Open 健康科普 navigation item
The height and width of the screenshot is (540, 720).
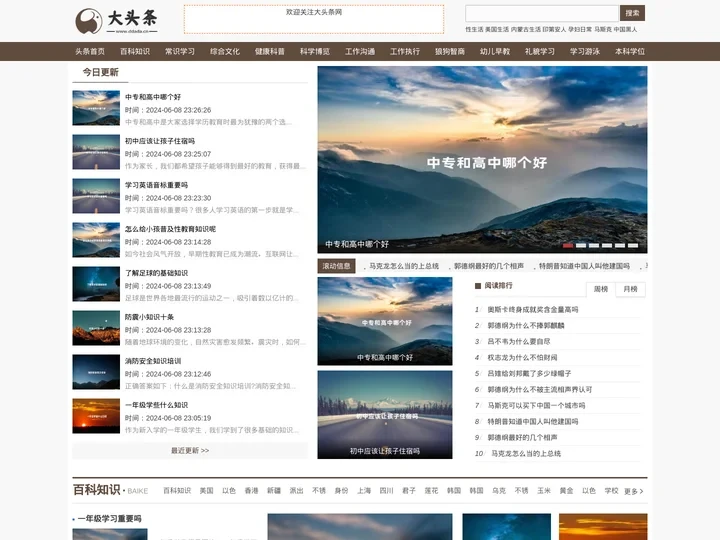coord(270,51)
